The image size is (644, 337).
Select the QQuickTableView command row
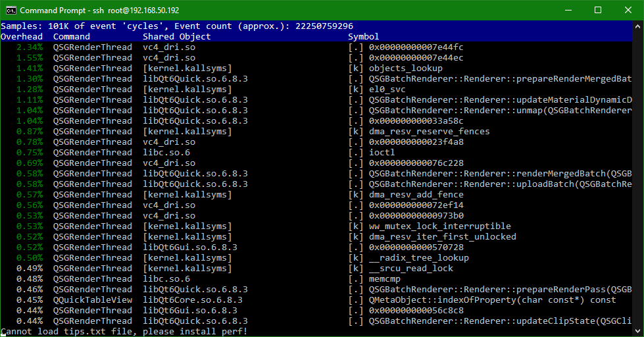pos(316,300)
